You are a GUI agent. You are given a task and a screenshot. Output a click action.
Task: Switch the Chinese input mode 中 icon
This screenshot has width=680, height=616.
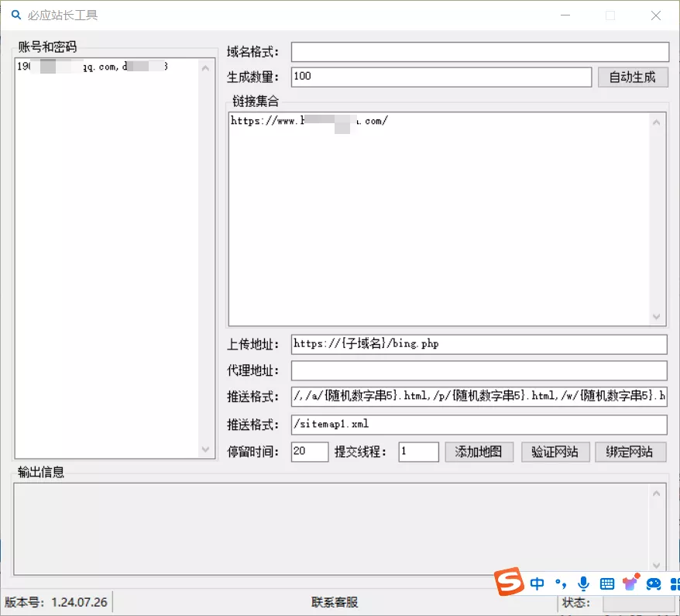537,583
